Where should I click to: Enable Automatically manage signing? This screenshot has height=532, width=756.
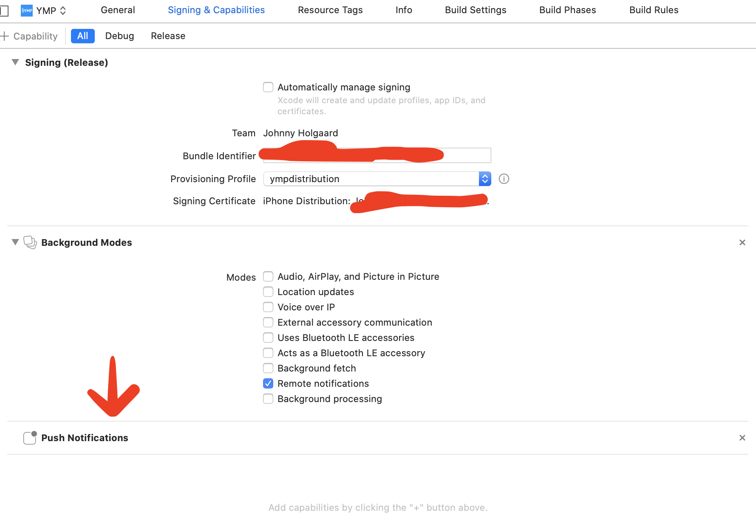click(268, 87)
